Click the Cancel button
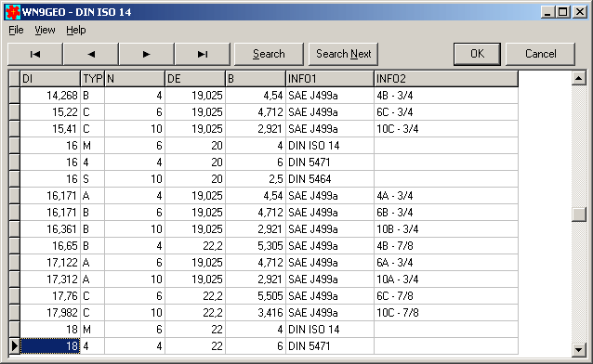 click(540, 54)
